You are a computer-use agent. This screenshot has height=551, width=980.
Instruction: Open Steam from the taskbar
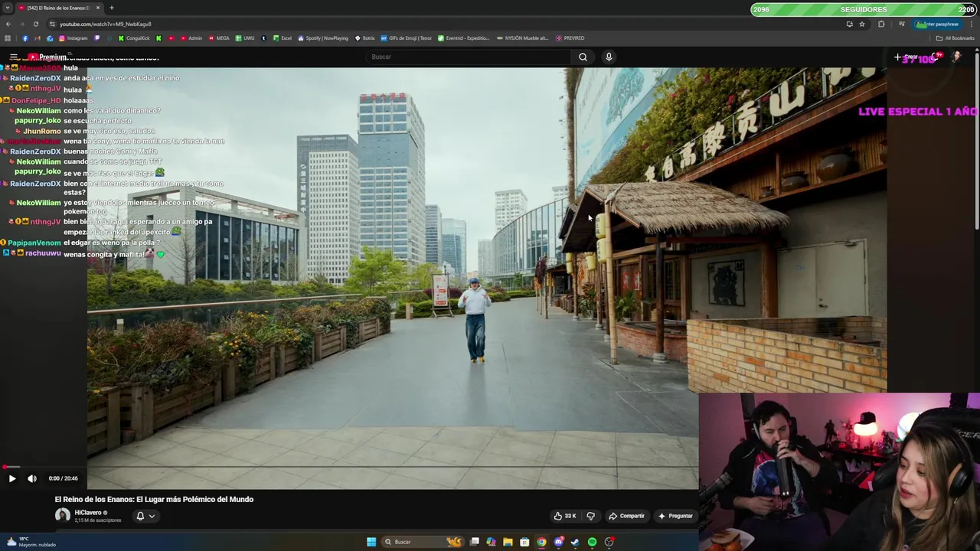coord(575,542)
